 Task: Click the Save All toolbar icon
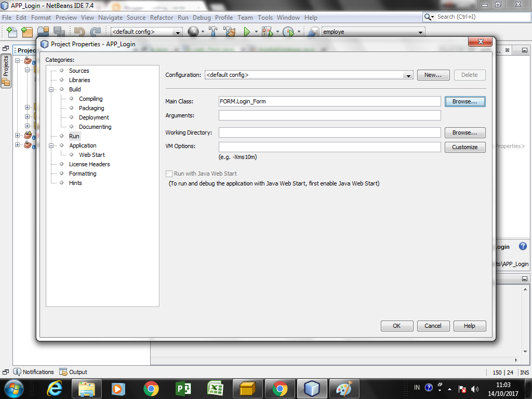click(59, 32)
